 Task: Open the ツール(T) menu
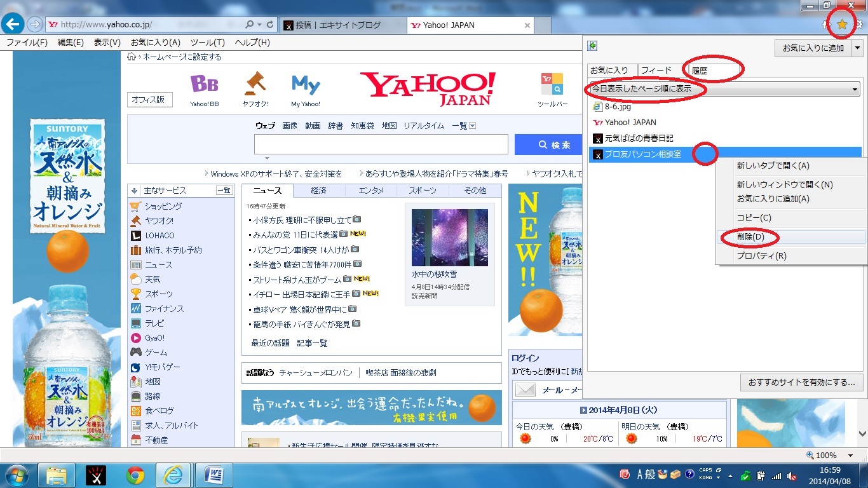click(208, 43)
